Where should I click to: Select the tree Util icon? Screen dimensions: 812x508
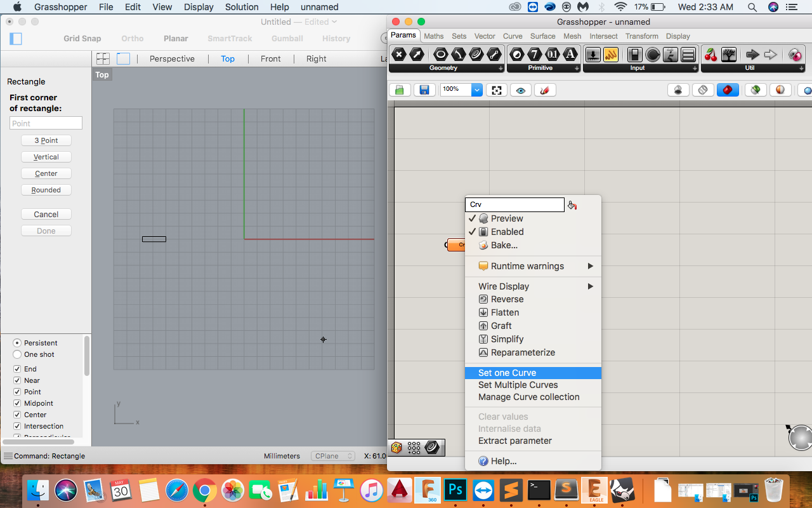(729, 55)
